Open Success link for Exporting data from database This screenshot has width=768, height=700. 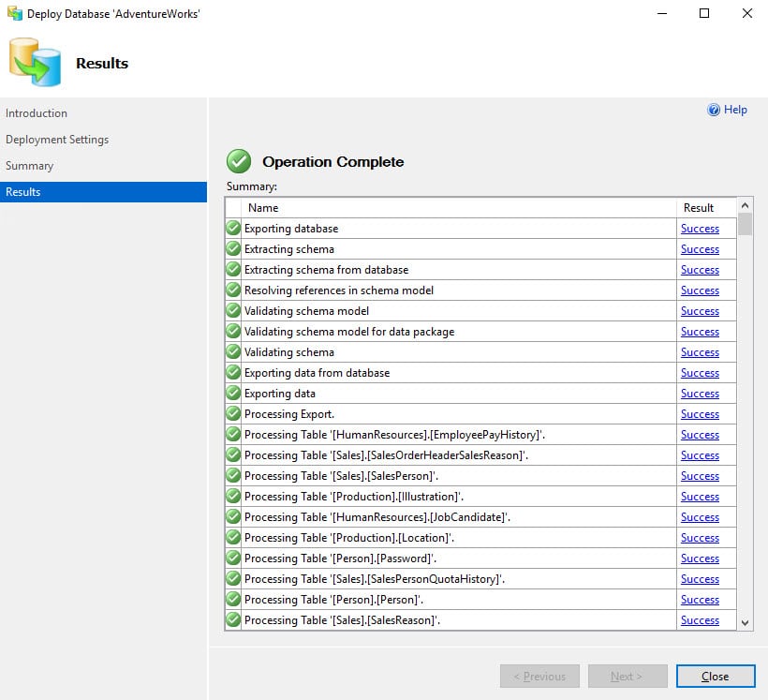(700, 373)
